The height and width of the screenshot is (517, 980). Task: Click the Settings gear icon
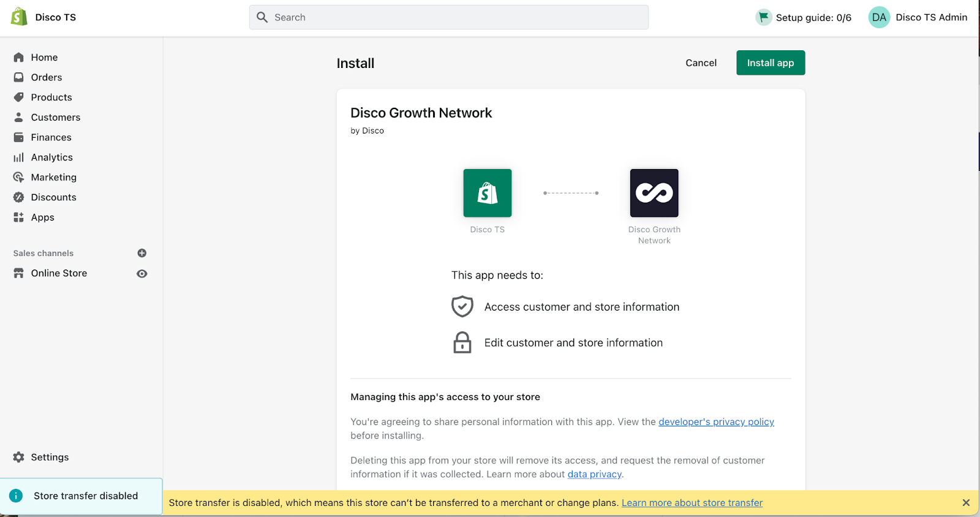19,457
